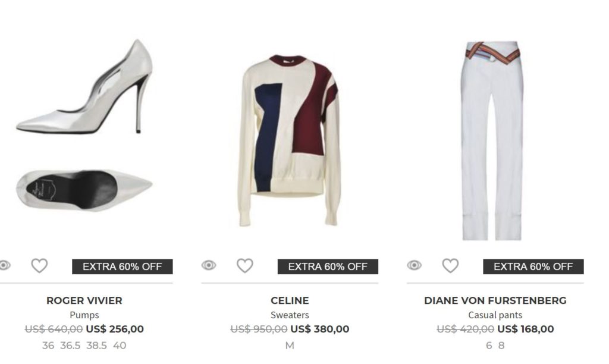Add Celine sweater to wishlist heart

[x=244, y=266]
